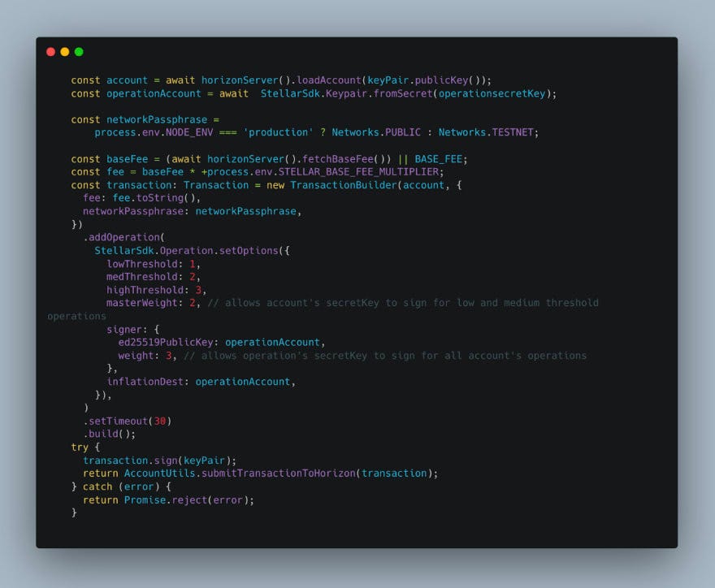The image size is (715, 588).
Task: Select the fee.toString() call
Action: (x=154, y=198)
